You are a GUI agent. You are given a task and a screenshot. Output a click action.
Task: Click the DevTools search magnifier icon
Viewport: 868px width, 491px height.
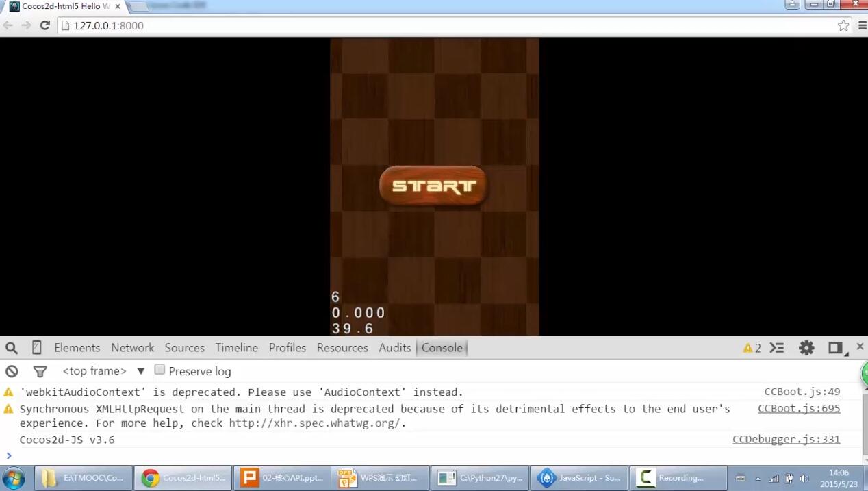[x=12, y=348]
